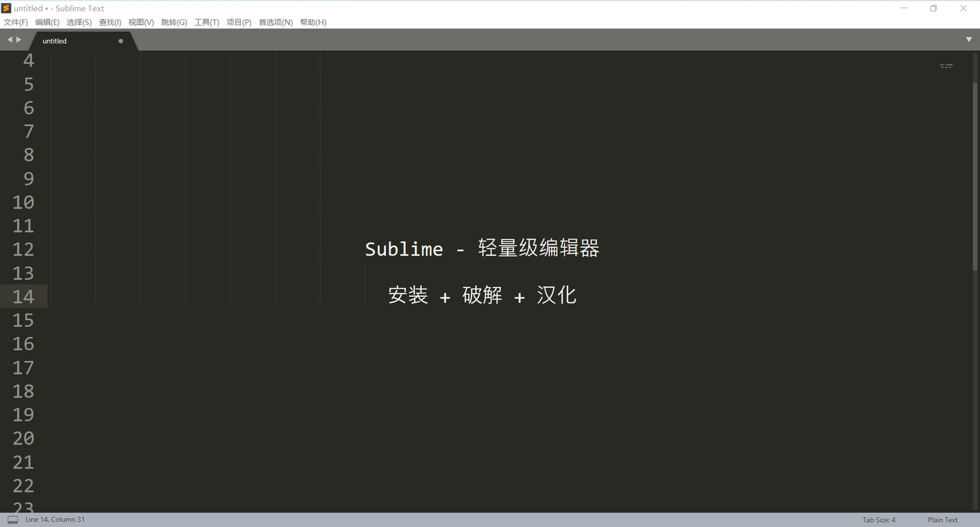Click line number 20 in gutter
Viewport: 980px width, 527px height.
[x=23, y=438]
